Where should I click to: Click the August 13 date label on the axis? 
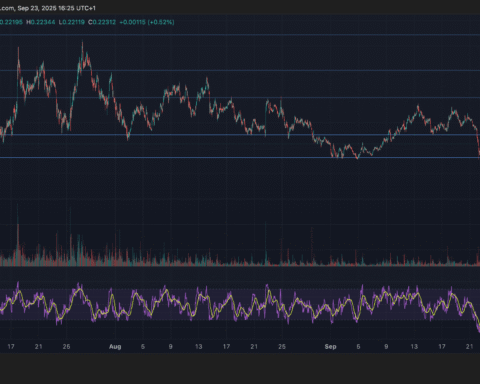(198, 347)
